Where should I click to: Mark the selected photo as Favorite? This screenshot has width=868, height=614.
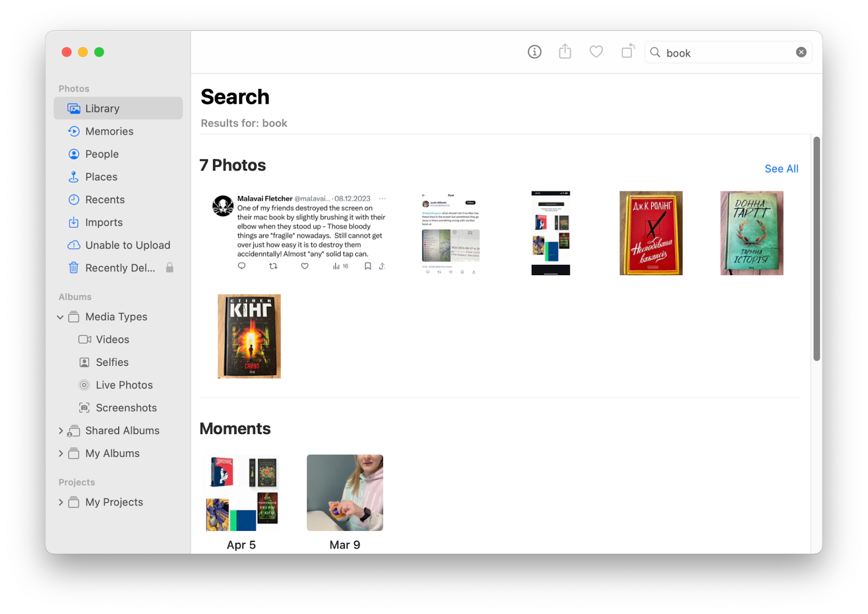[596, 52]
